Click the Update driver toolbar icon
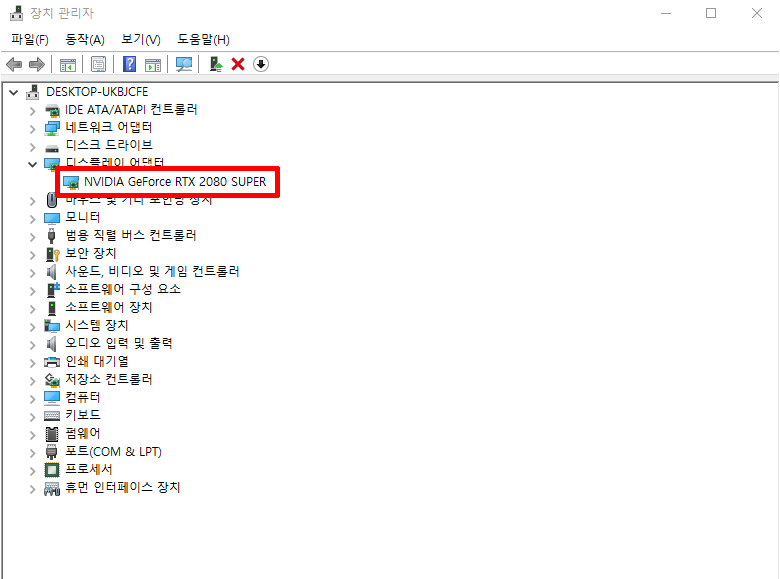This screenshot has width=780, height=579. tap(216, 64)
